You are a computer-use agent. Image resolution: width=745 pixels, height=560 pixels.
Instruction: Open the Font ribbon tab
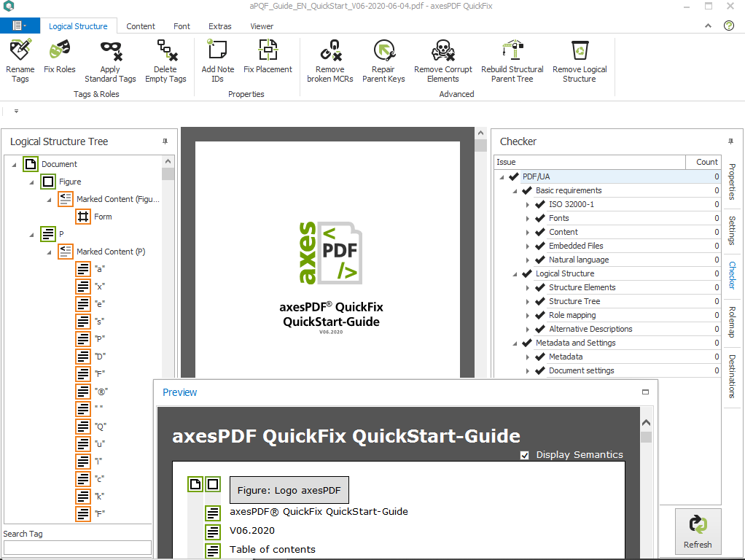pyautogui.click(x=182, y=26)
